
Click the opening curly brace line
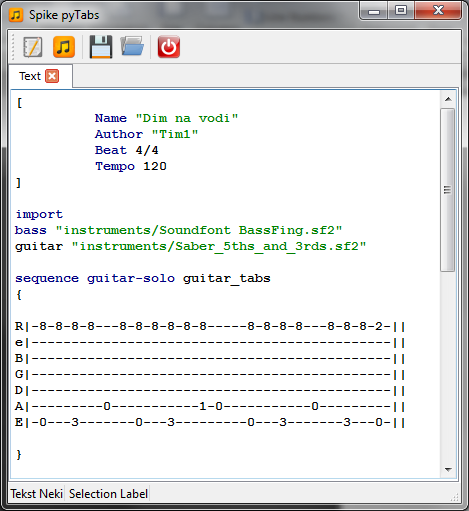19,295
